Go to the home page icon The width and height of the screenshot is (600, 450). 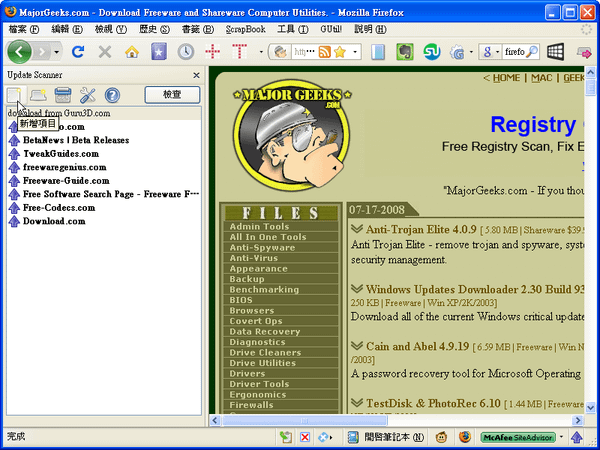132,52
